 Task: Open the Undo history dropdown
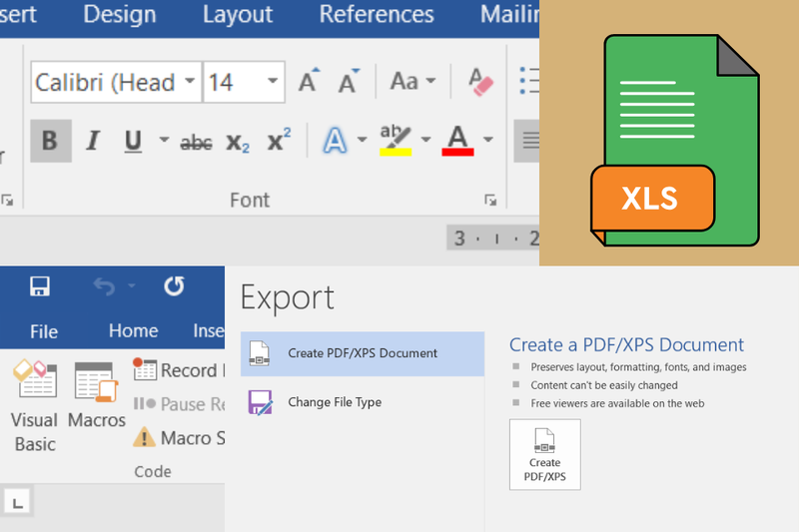tap(132, 286)
